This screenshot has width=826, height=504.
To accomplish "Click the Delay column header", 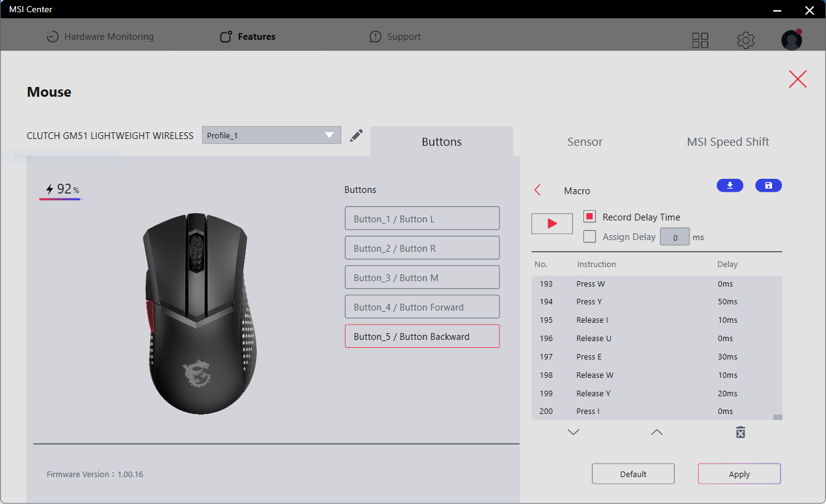I will [727, 265].
